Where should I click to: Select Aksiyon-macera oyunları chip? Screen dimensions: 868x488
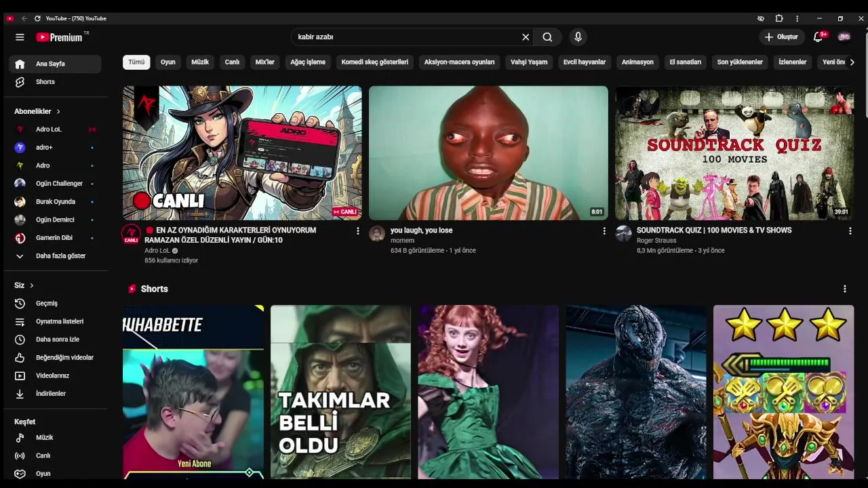(460, 62)
